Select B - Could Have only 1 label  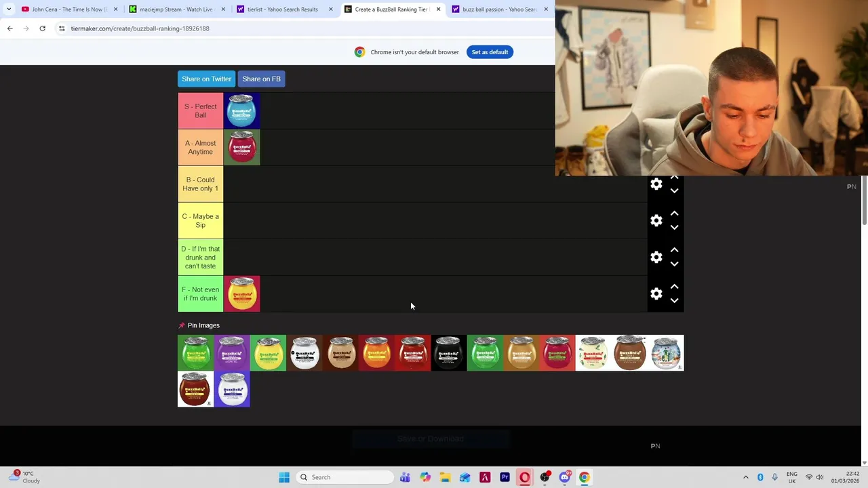click(x=201, y=184)
